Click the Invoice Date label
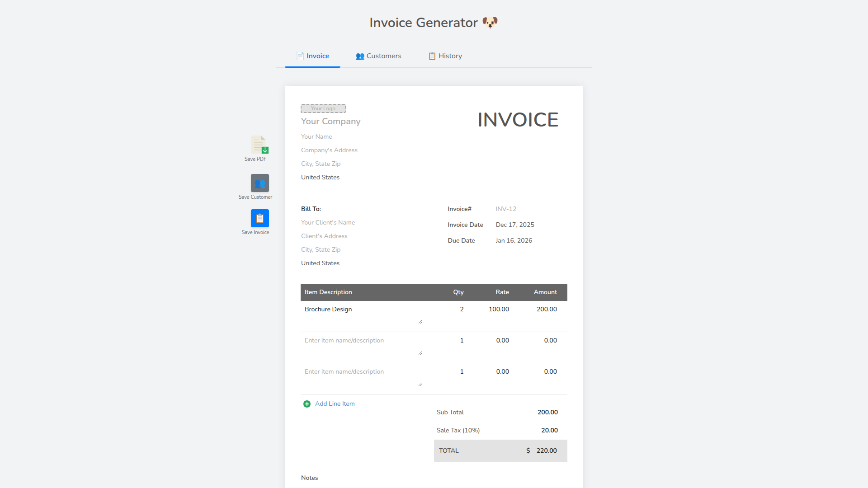 click(465, 225)
